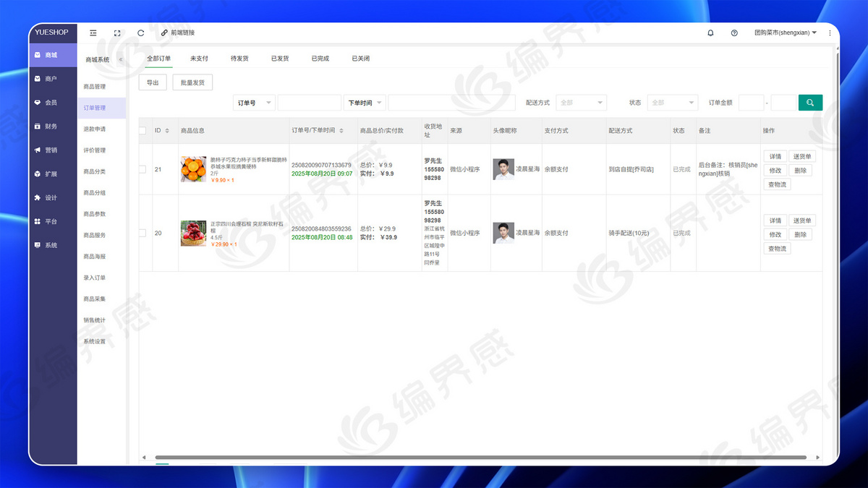868x488 pixels.
Task: Check the box for order ID 20
Action: click(x=142, y=233)
